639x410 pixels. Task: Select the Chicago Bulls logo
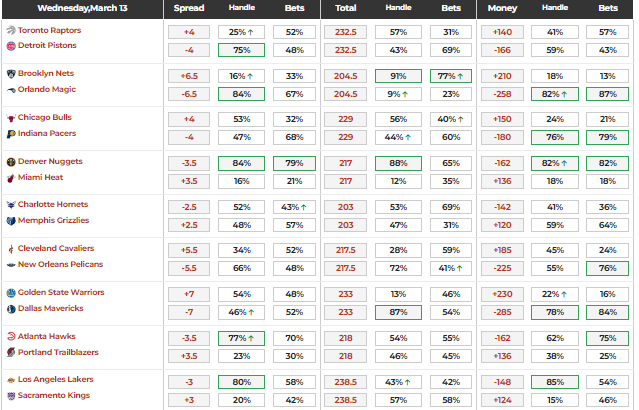(x=11, y=118)
